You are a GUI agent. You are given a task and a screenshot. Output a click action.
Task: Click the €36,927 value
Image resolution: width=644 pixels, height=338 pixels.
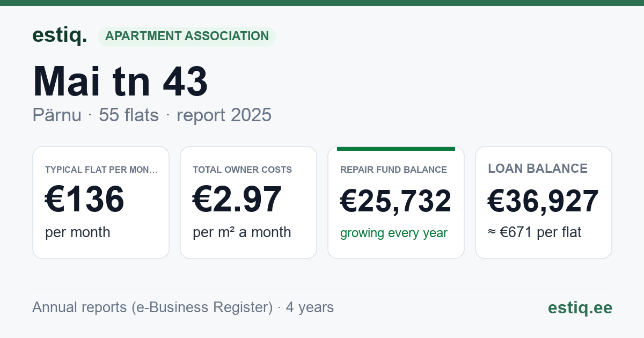pyautogui.click(x=544, y=202)
